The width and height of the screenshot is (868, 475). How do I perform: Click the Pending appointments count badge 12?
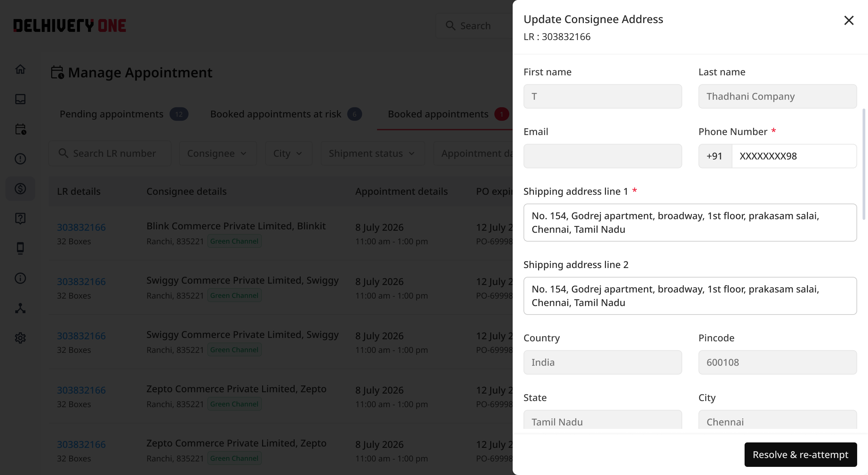point(179,114)
